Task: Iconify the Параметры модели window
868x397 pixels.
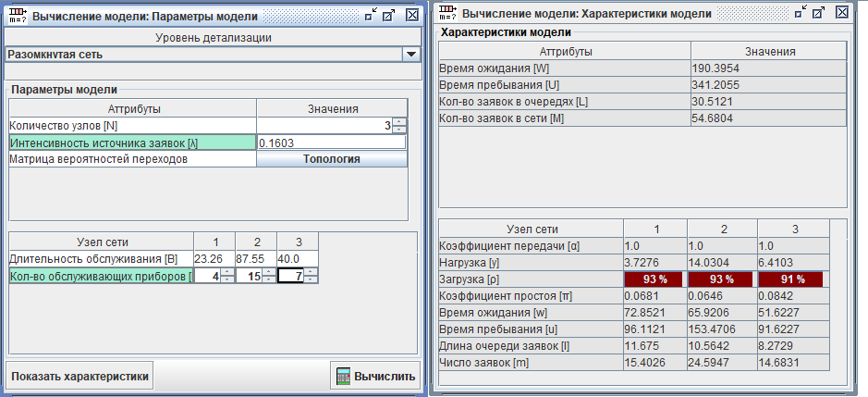Action: [x=371, y=16]
